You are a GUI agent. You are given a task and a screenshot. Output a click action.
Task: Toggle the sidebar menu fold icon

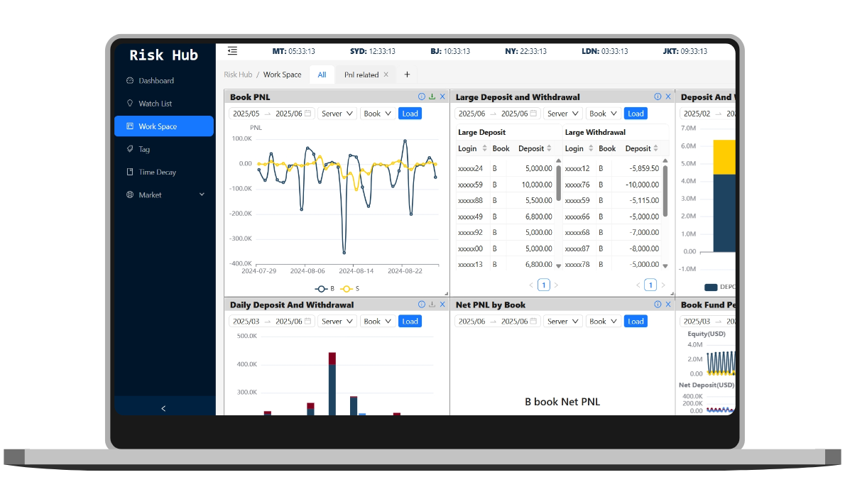click(x=232, y=50)
